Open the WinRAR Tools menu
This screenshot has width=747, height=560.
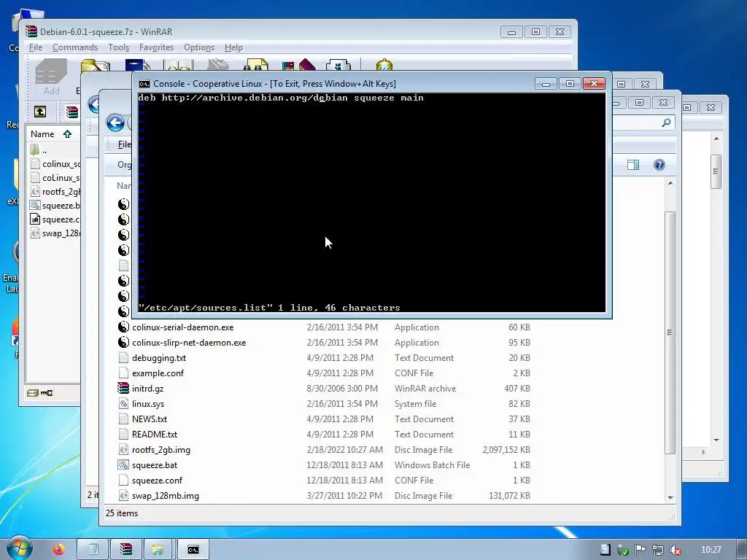119,47
